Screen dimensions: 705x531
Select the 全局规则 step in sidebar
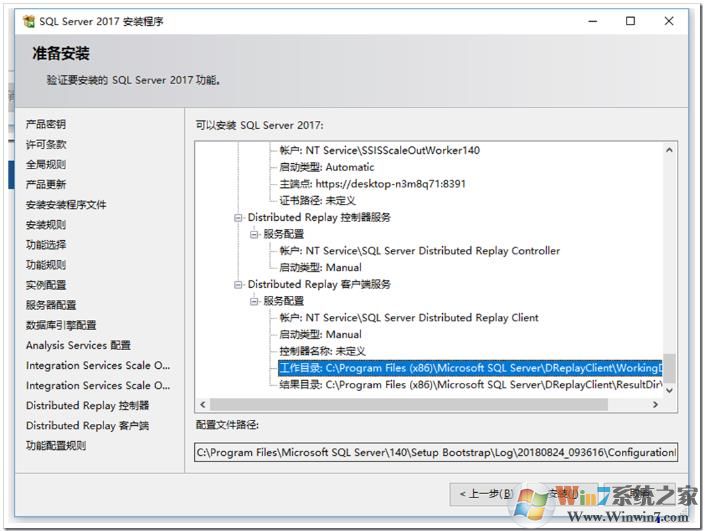(46, 165)
